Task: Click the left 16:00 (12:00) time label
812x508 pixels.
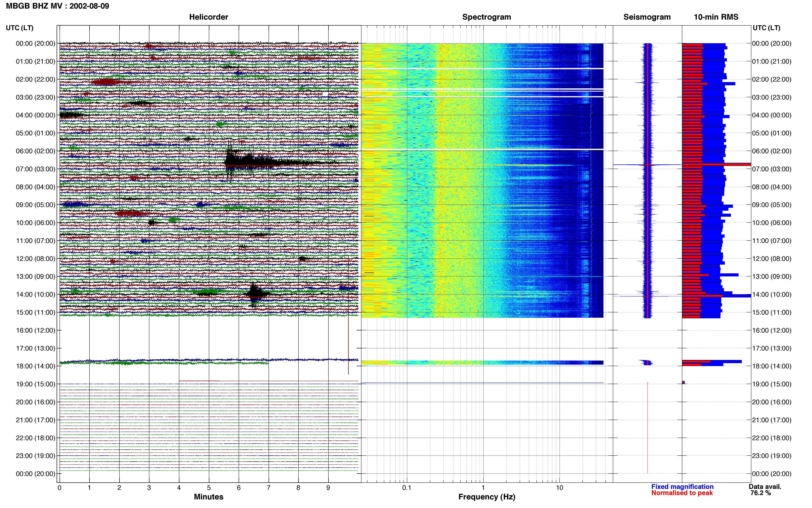Action: (36, 330)
